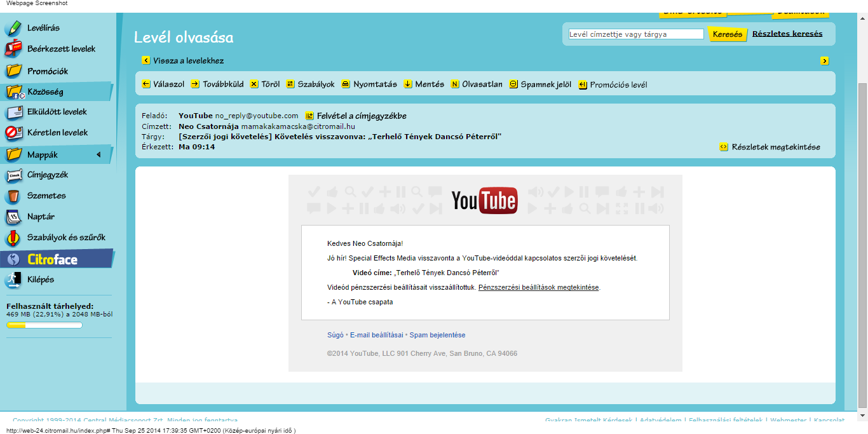Click the Keresés search button

(x=728, y=34)
